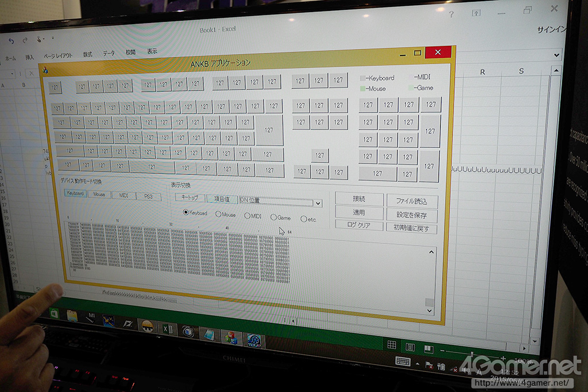Click the 適用 apply button
Image resolution: width=588 pixels, height=392 pixels.
(359, 212)
